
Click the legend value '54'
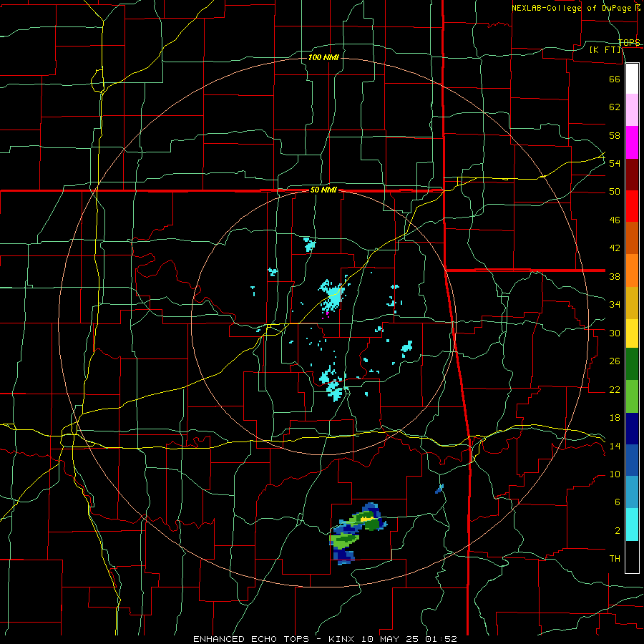[x=615, y=163]
